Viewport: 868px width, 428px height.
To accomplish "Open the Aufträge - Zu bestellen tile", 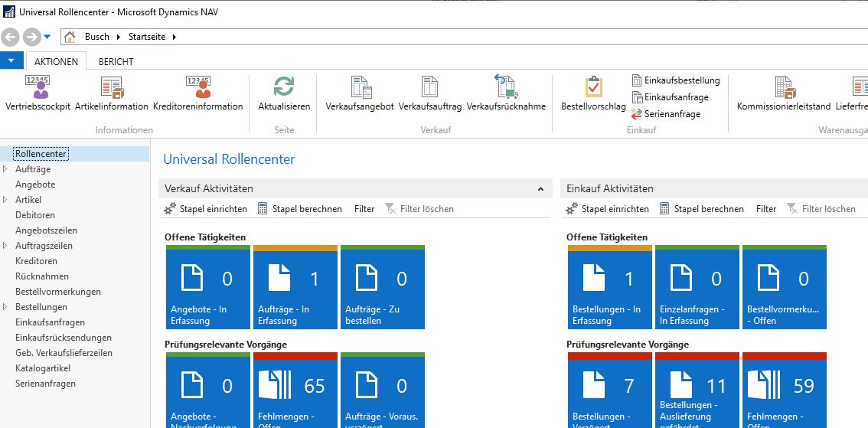I will [x=383, y=287].
